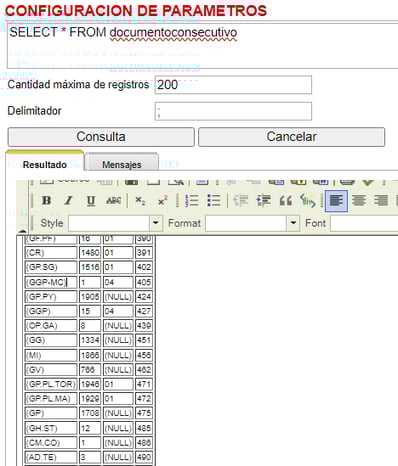Click the (GP) cell
Viewport: 398px width, 466px height.
click(x=51, y=413)
